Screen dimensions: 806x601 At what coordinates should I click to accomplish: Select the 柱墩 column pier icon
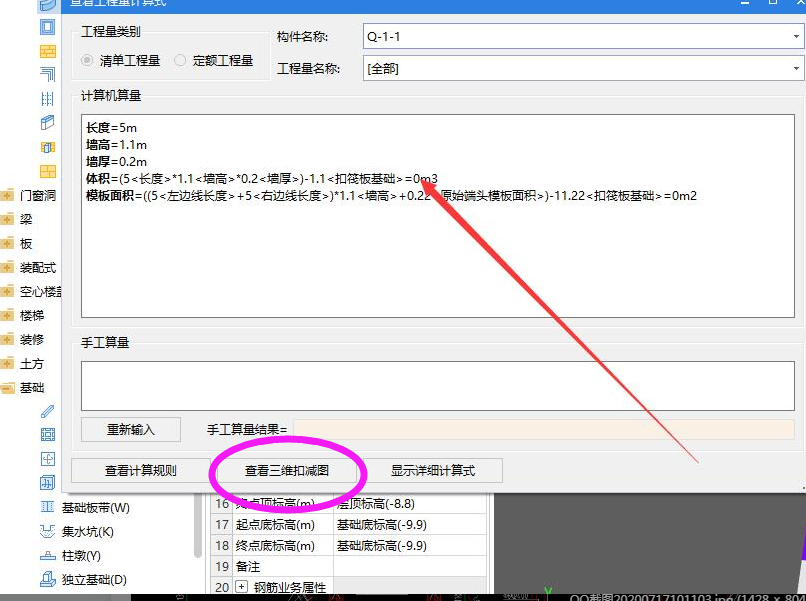coord(47,555)
